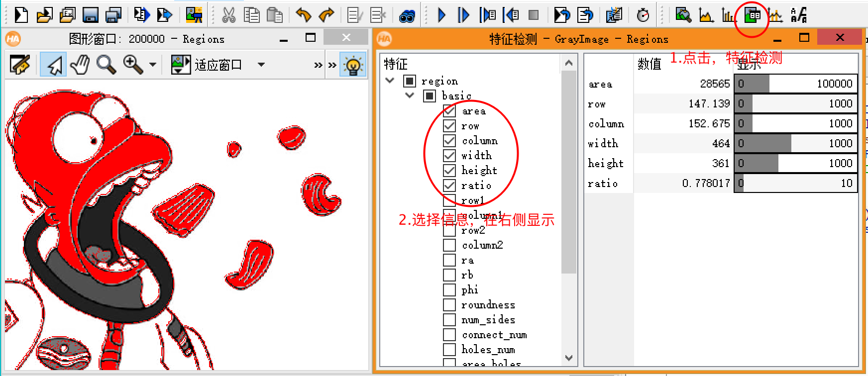Open the line profile icon
Screen dimensions: 868x376
coord(775,15)
